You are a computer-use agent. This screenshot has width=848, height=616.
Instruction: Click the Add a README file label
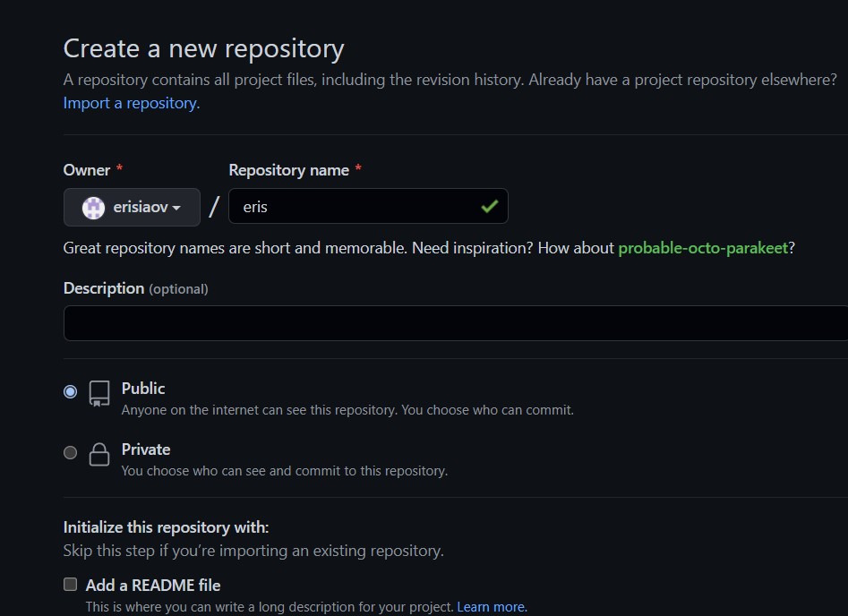(x=153, y=586)
